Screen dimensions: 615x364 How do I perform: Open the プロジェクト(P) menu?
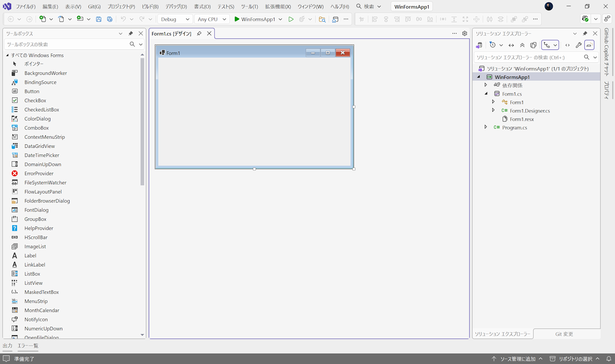click(121, 7)
